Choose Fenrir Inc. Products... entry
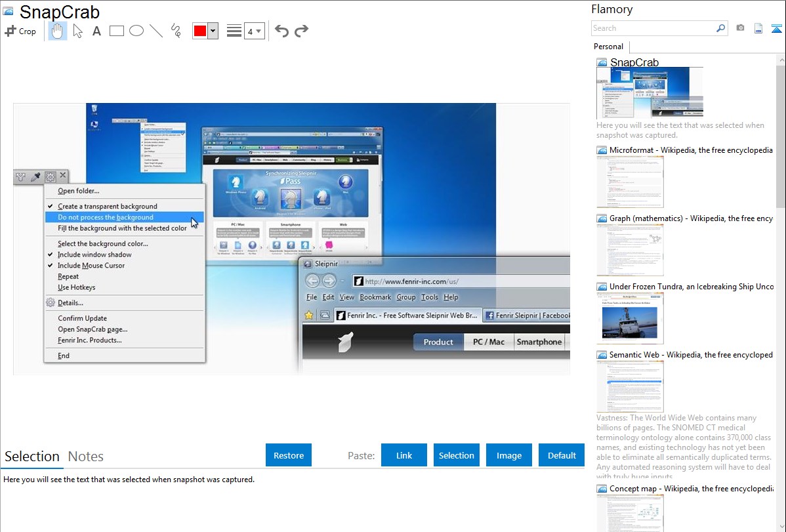This screenshot has width=786, height=532. [x=124, y=340]
